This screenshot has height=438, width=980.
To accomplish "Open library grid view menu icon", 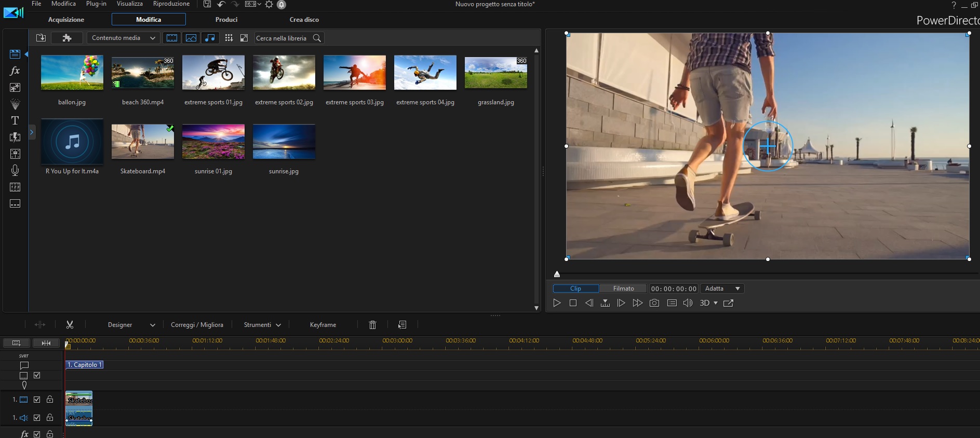I will (x=229, y=38).
